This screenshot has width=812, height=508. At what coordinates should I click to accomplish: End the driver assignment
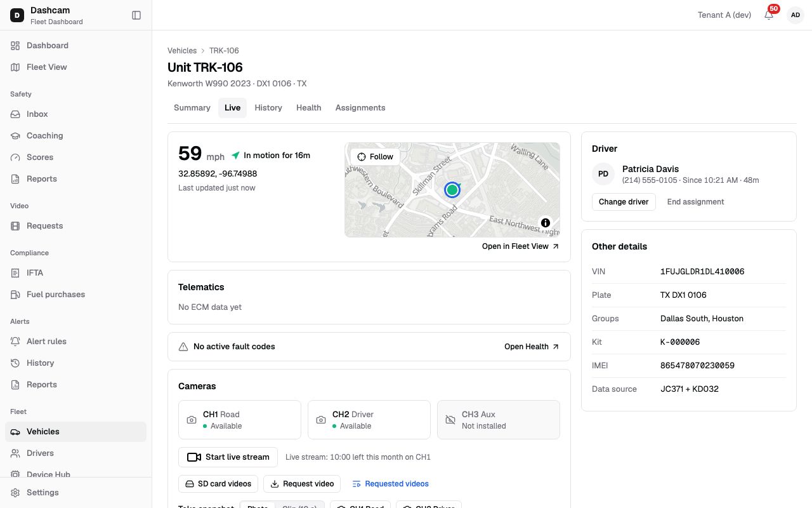coord(695,202)
